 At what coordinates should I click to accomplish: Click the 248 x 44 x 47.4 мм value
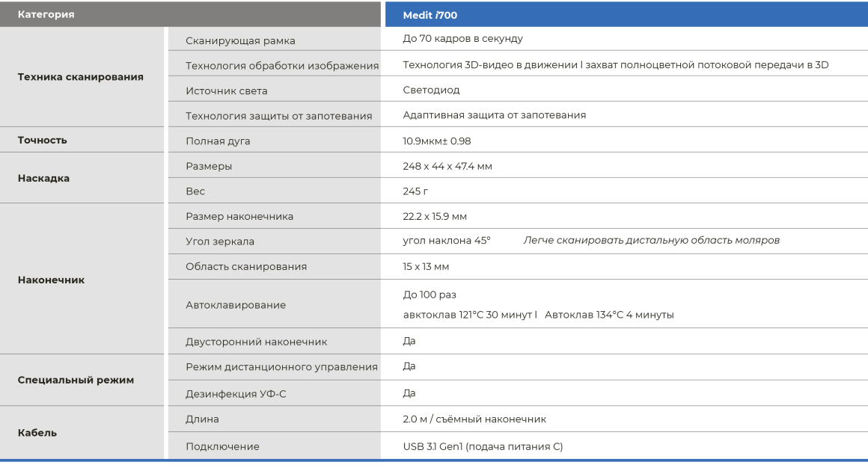coord(447,166)
